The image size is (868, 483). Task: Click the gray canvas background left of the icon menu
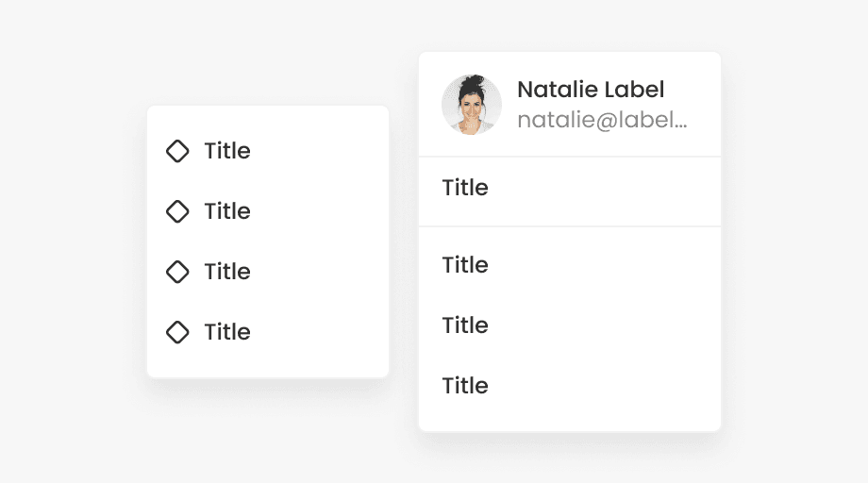coord(72,241)
